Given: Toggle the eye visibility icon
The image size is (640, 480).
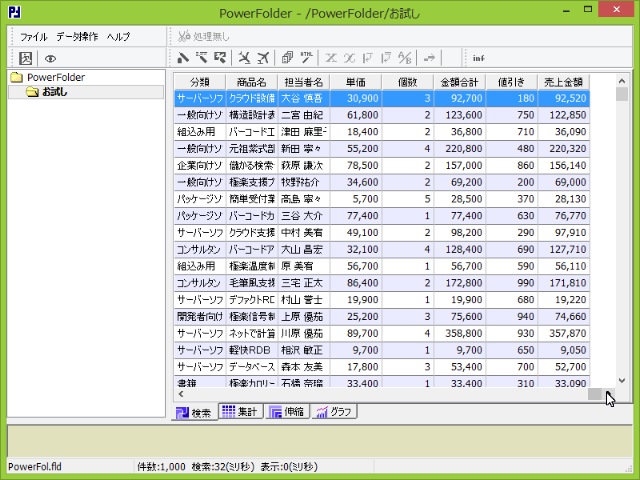Looking at the screenshot, I should click(50, 59).
